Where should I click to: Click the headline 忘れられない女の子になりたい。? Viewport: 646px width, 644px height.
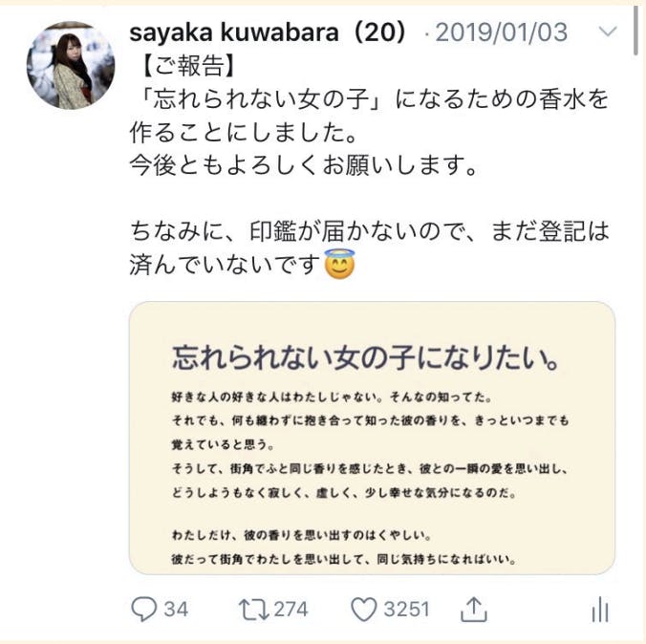pyautogui.click(x=366, y=358)
